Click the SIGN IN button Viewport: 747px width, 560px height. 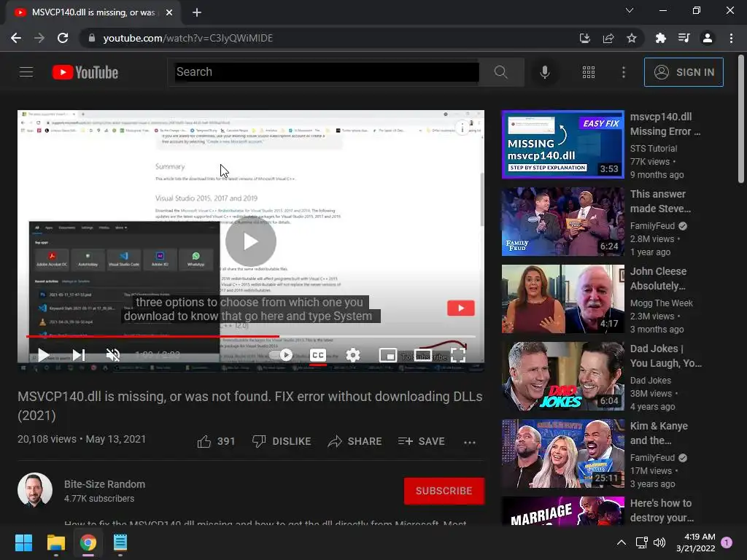(x=684, y=72)
